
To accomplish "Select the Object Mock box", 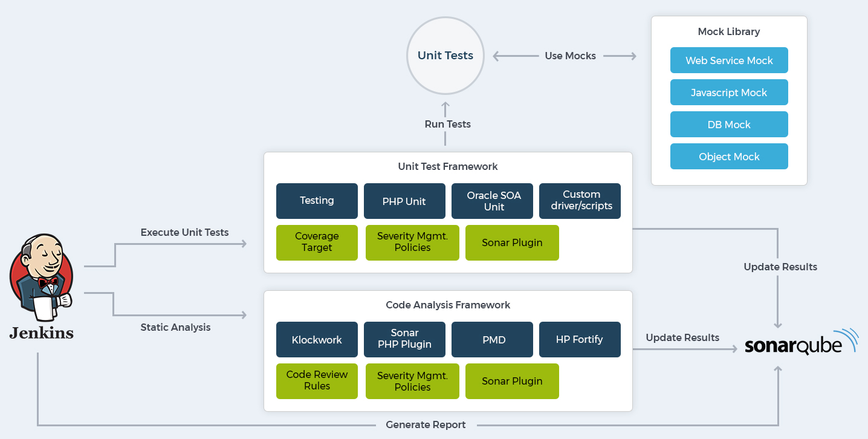I will click(x=729, y=157).
